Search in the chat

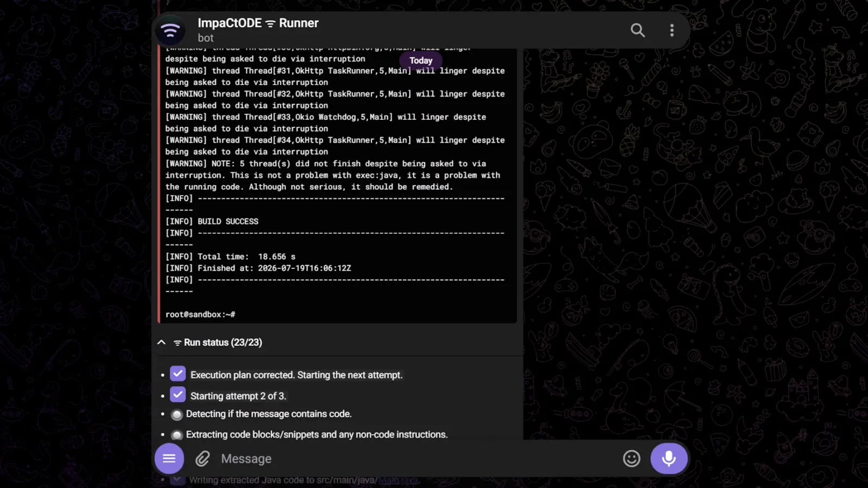[637, 30]
